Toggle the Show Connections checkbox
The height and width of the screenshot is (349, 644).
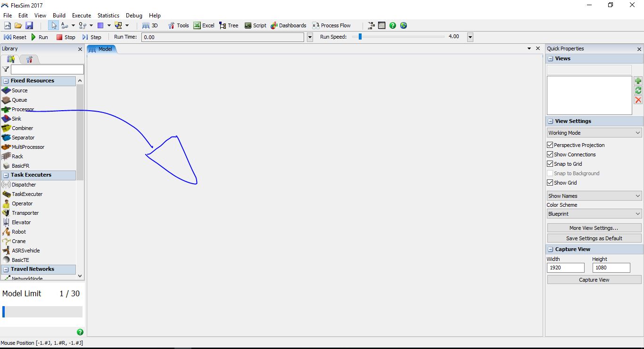pyautogui.click(x=550, y=154)
